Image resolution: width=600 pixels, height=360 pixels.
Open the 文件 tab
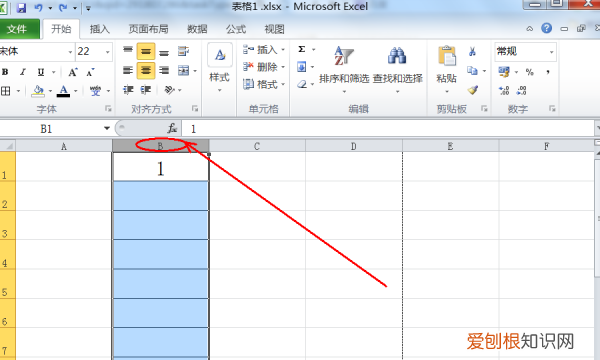tap(18, 29)
